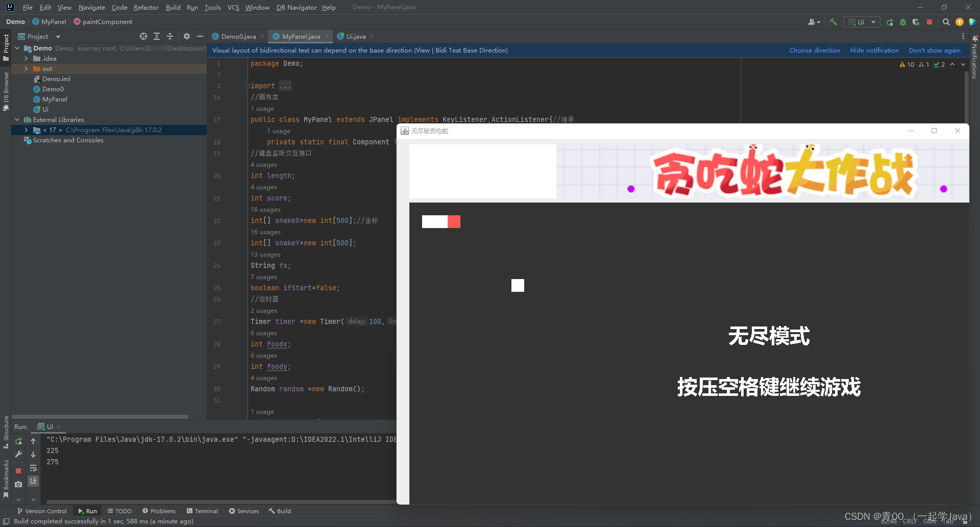Image resolution: width=980 pixels, height=527 pixels.
Task: Expand the folded import block
Action: coord(248,86)
